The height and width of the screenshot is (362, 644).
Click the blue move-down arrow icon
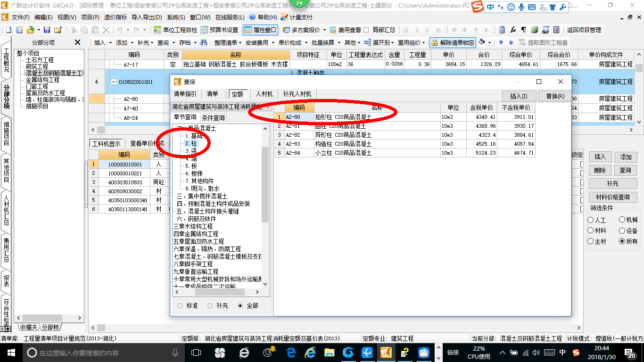(511, 42)
